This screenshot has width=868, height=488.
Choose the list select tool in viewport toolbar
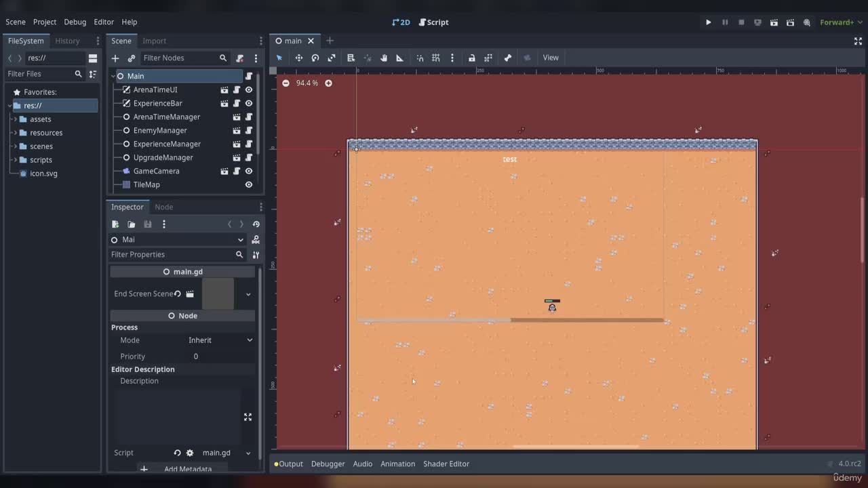[x=351, y=58]
